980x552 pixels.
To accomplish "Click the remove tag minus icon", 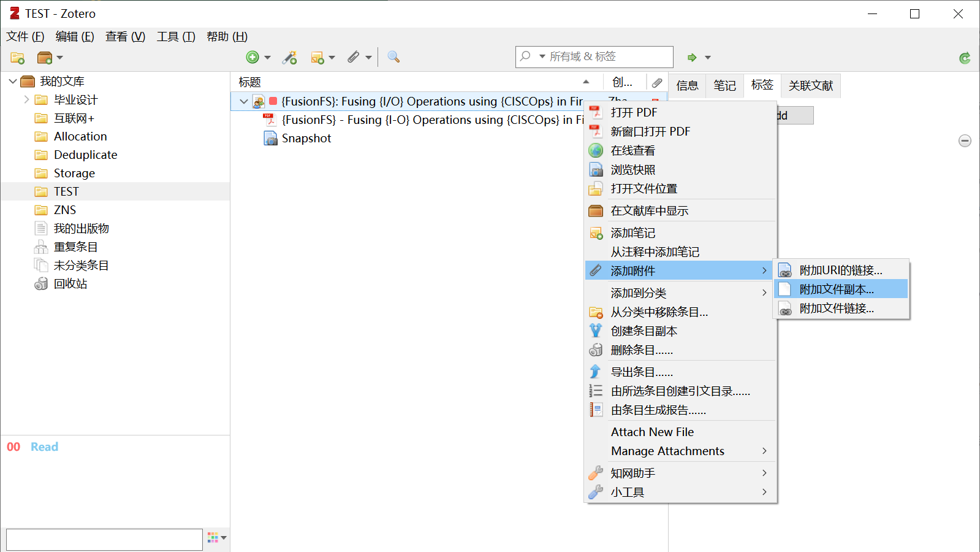I will click(x=965, y=140).
